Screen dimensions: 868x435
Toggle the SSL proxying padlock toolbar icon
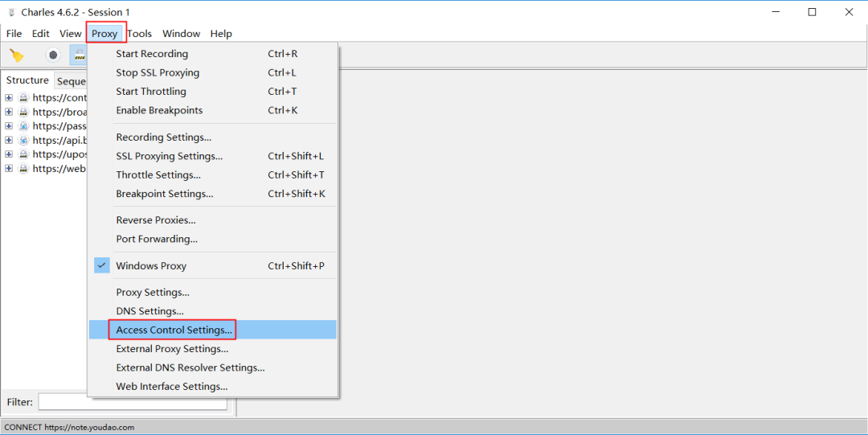[x=79, y=55]
